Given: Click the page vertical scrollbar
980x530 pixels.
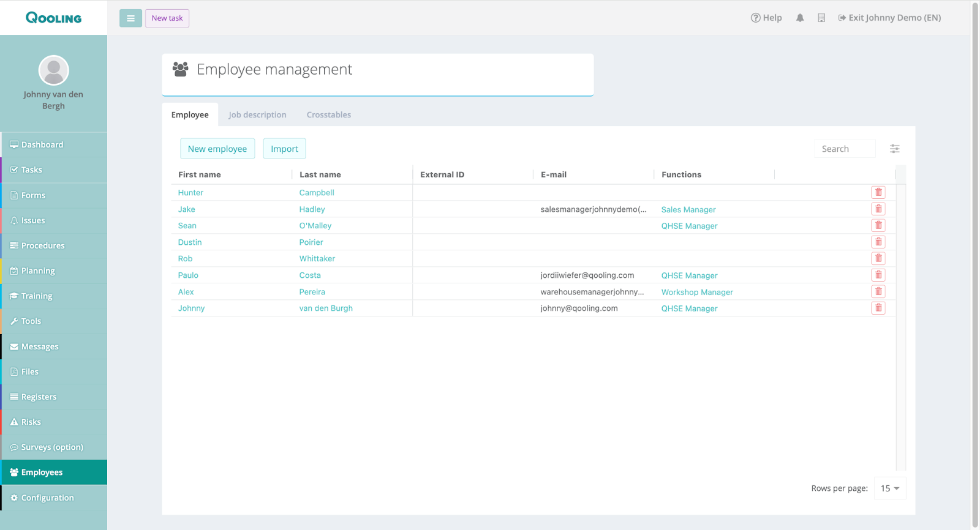Looking at the screenshot, I should coord(975,264).
